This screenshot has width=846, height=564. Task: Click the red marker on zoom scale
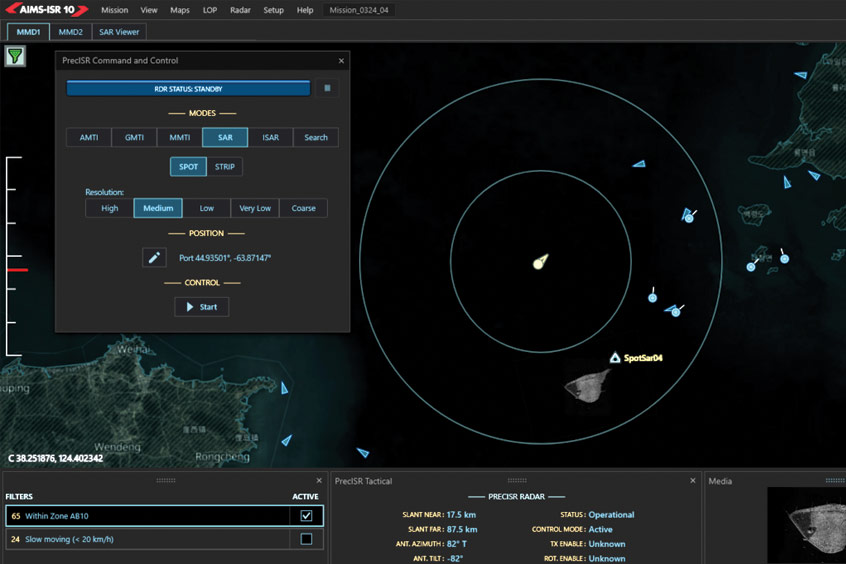click(17, 270)
